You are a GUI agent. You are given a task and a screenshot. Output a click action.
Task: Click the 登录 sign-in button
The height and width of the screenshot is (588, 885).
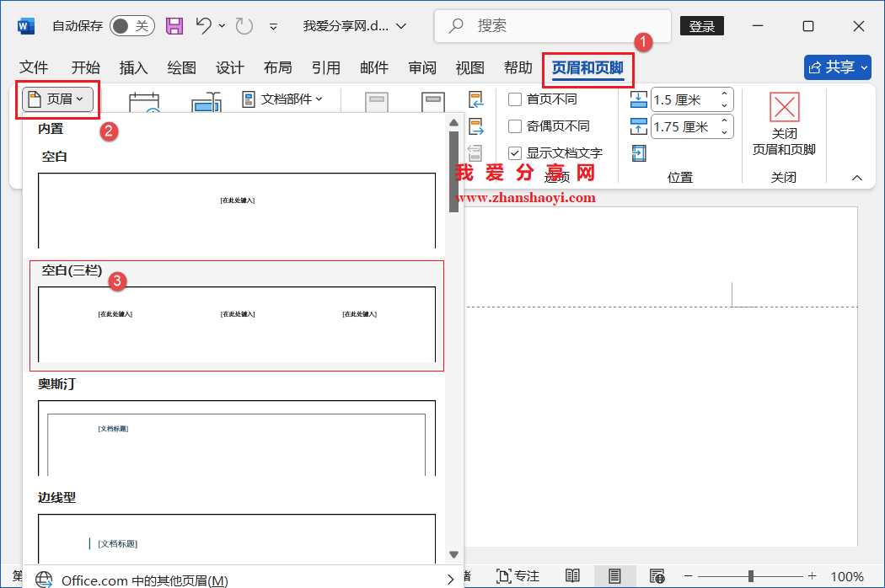click(x=701, y=26)
